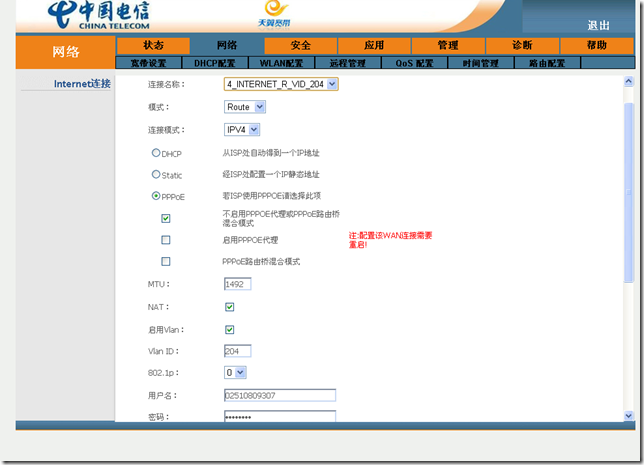Image resolution: width=644 pixels, height=465 pixels.
Task: Select the DHCP配置 submenu
Action: (215, 63)
